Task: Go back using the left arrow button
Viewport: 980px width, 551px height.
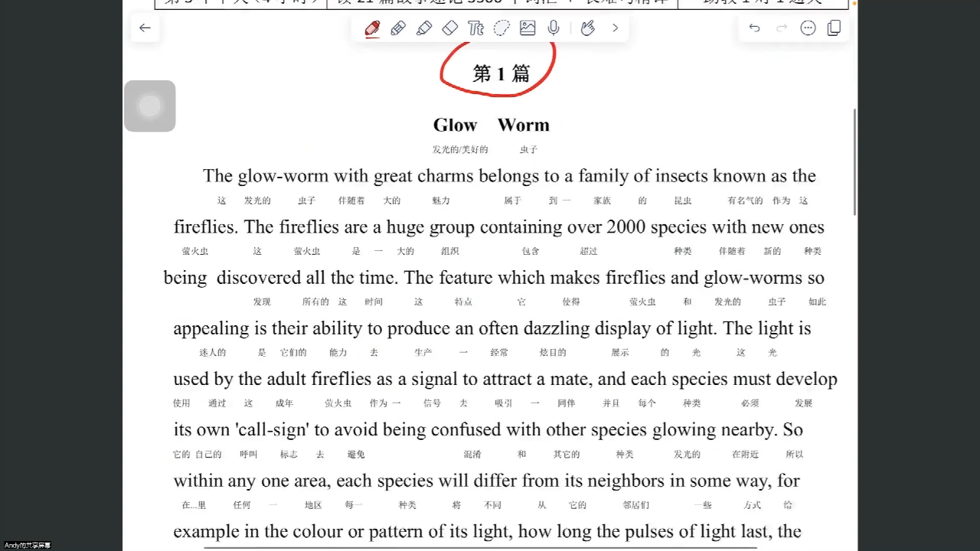Action: 145,28
